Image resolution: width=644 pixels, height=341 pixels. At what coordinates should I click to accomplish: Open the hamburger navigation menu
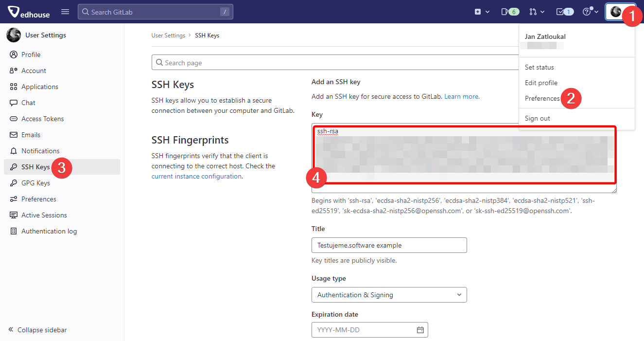click(x=65, y=12)
